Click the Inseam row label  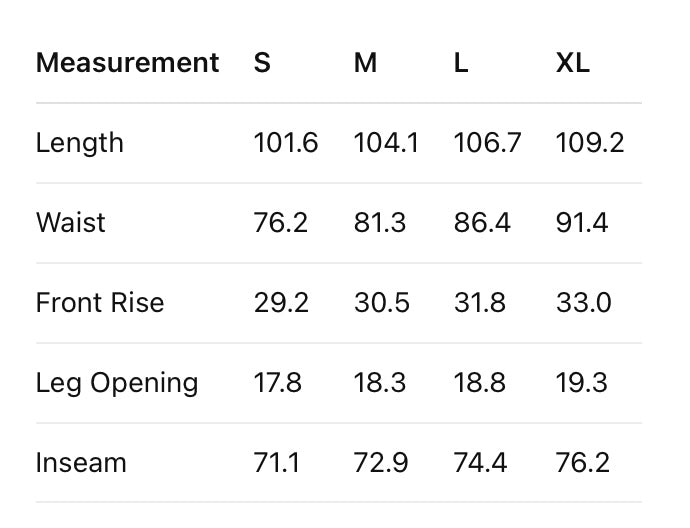tap(81, 463)
